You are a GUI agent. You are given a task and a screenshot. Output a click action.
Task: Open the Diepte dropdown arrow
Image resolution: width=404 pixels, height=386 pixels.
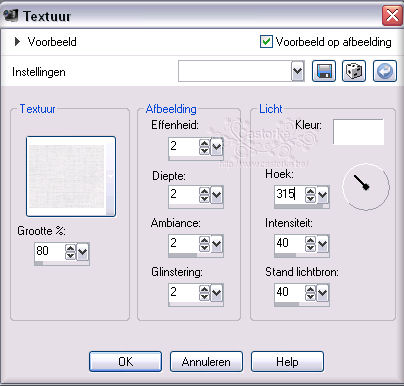click(x=217, y=195)
